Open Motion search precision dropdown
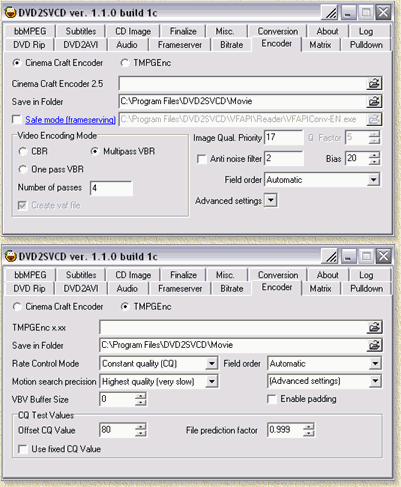This screenshot has height=487, width=401. 211,381
